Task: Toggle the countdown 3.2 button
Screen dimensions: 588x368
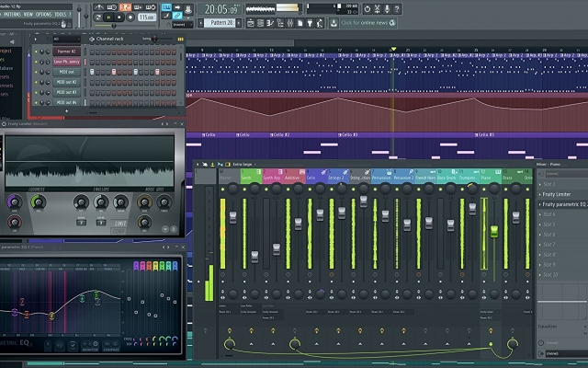Action: 125,7
